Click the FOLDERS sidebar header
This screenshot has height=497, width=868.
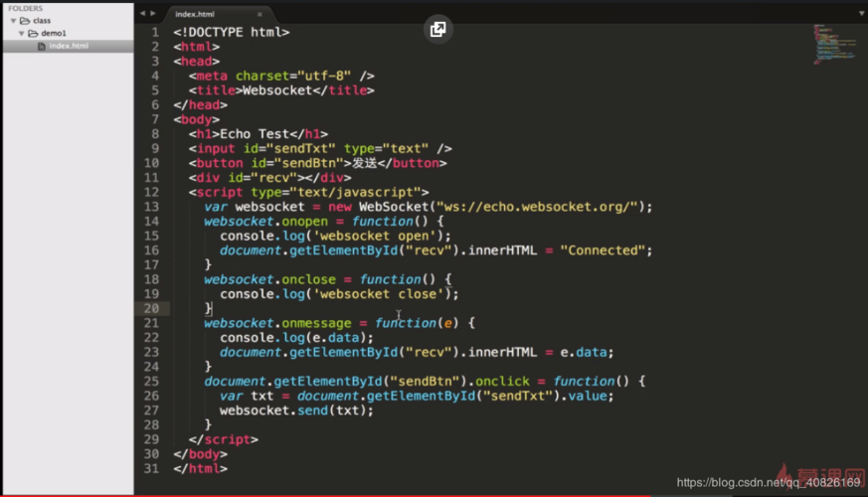pyautogui.click(x=25, y=8)
